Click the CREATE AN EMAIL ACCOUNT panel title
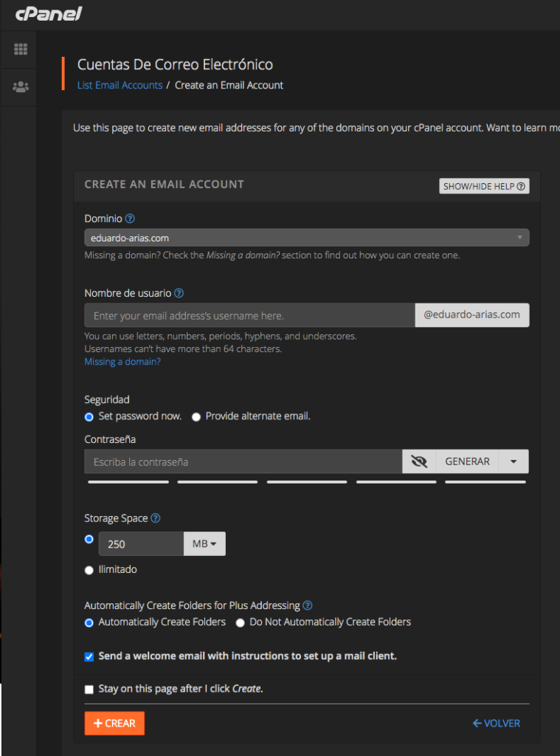This screenshot has height=756, width=560. tap(165, 184)
